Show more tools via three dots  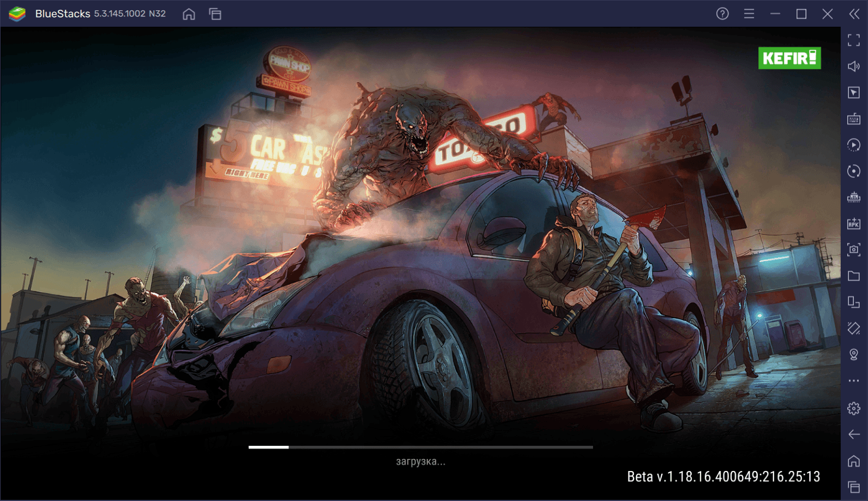[854, 381]
